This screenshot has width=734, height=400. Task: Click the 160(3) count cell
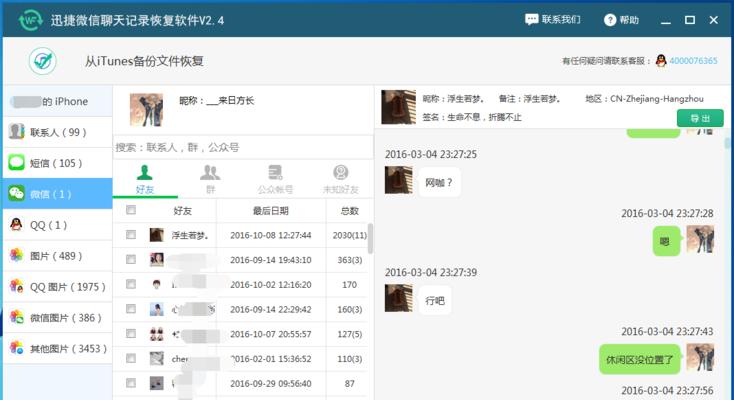[x=349, y=310]
